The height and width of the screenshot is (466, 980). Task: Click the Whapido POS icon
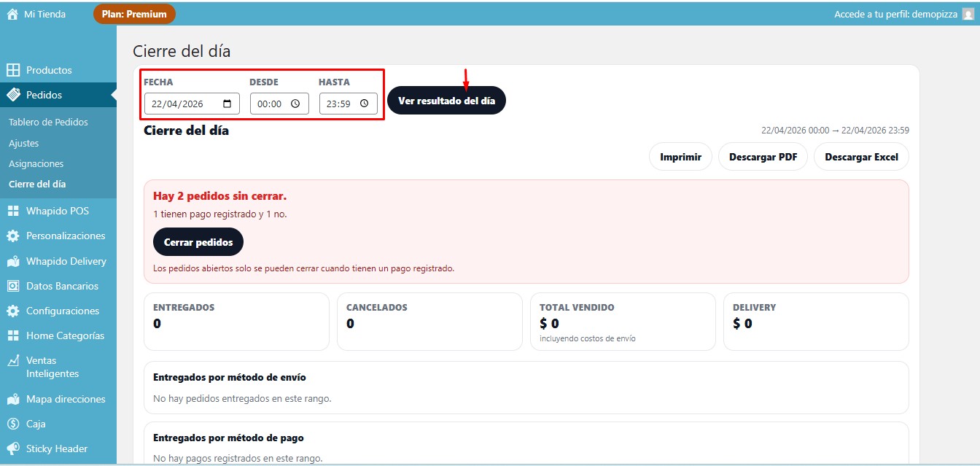coord(13,211)
